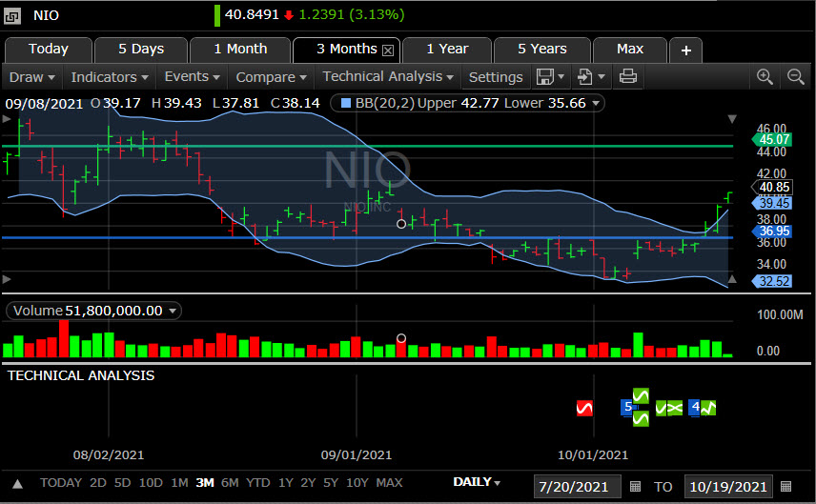Select the 10D range shortcut
The height and width of the screenshot is (504, 816).
151,483
